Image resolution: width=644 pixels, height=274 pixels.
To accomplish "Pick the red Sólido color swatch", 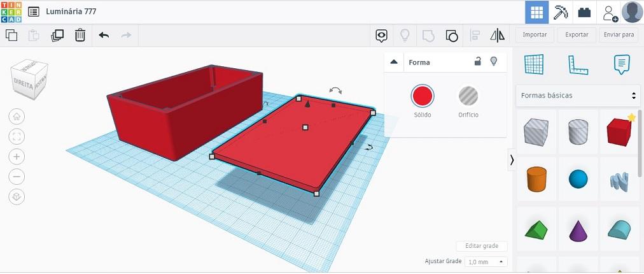I will pos(422,96).
